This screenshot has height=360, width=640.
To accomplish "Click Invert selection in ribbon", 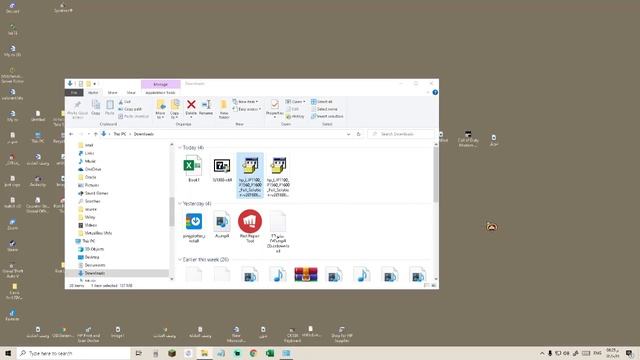I will (327, 116).
